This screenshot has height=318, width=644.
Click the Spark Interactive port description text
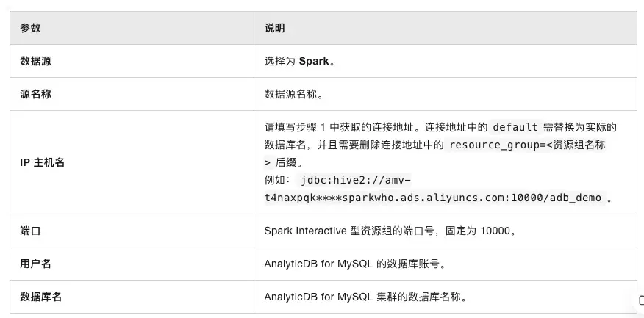click(x=390, y=231)
